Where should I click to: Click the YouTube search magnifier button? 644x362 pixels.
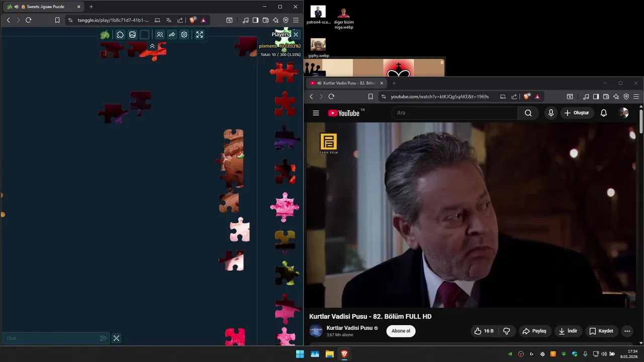[528, 113]
